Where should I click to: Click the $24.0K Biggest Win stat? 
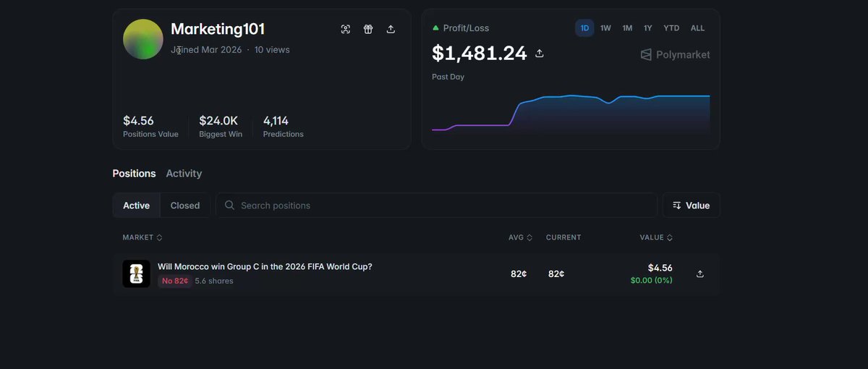click(x=221, y=126)
